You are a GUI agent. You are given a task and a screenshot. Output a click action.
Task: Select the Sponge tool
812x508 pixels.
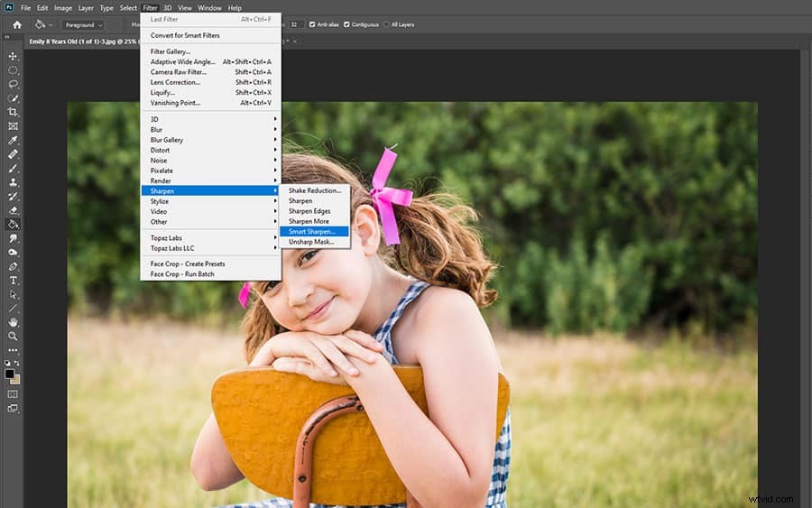click(13, 252)
